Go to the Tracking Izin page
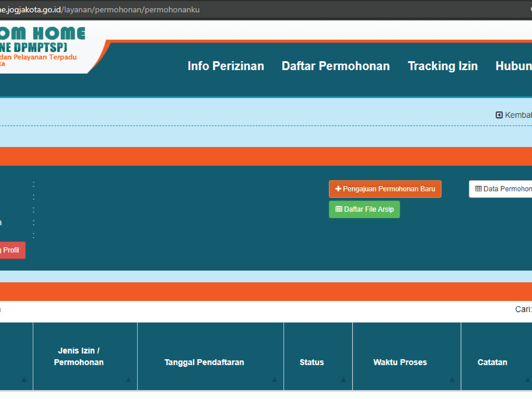Image resolution: width=532 pixels, height=399 pixels. pos(442,66)
